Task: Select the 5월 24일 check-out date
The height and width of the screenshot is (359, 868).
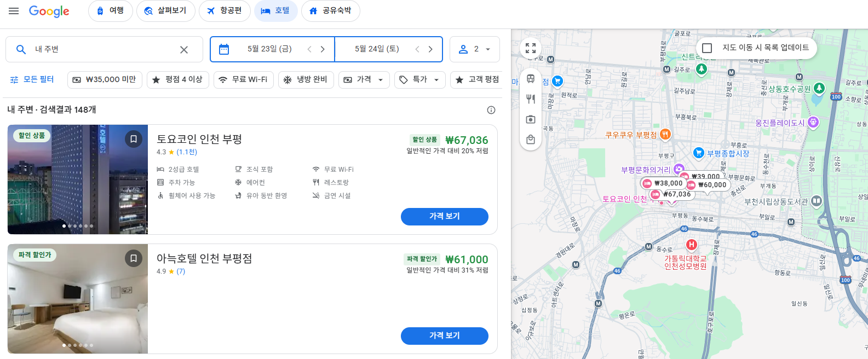Action: 377,49
